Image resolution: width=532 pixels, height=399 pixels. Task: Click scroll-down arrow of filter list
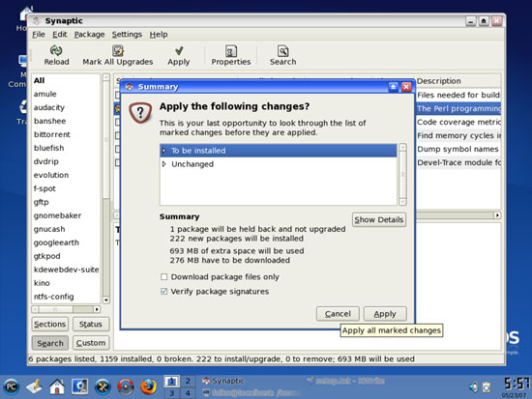point(106,300)
